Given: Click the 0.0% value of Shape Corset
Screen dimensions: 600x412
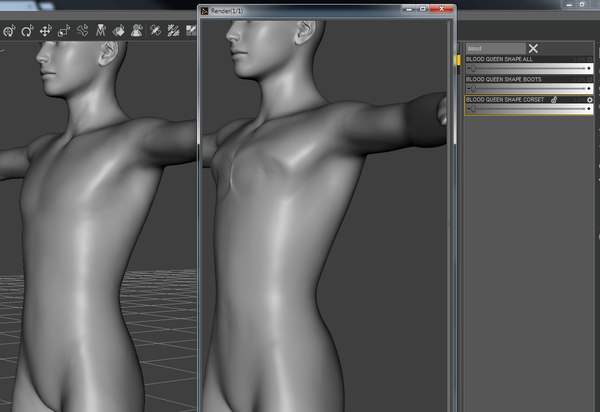Looking at the screenshot, I should (579, 100).
